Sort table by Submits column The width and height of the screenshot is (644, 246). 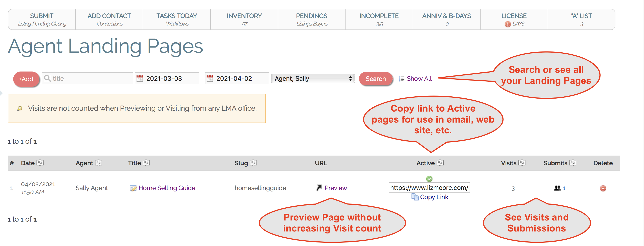[573, 163]
